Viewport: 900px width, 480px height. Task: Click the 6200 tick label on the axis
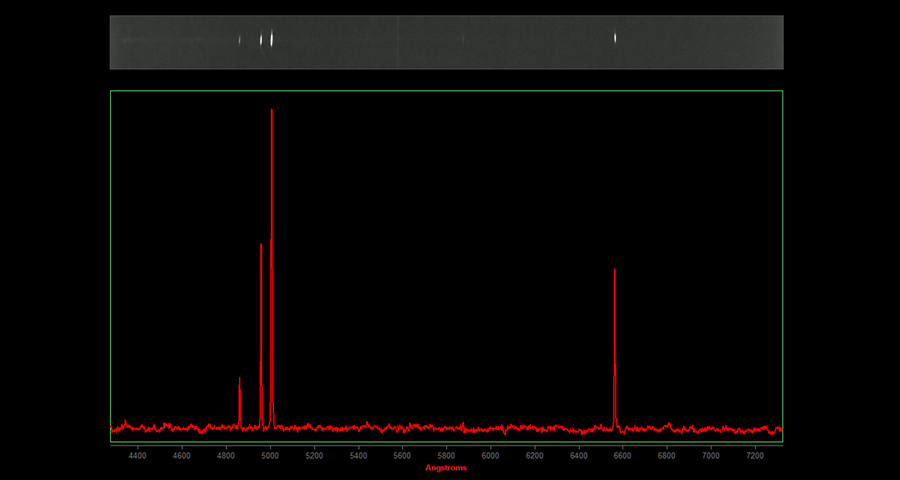click(534, 455)
